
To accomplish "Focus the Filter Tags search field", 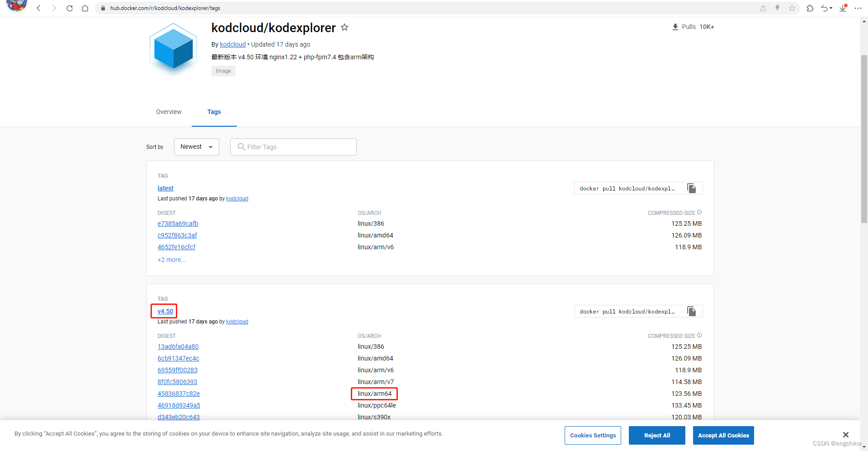I will tap(293, 147).
